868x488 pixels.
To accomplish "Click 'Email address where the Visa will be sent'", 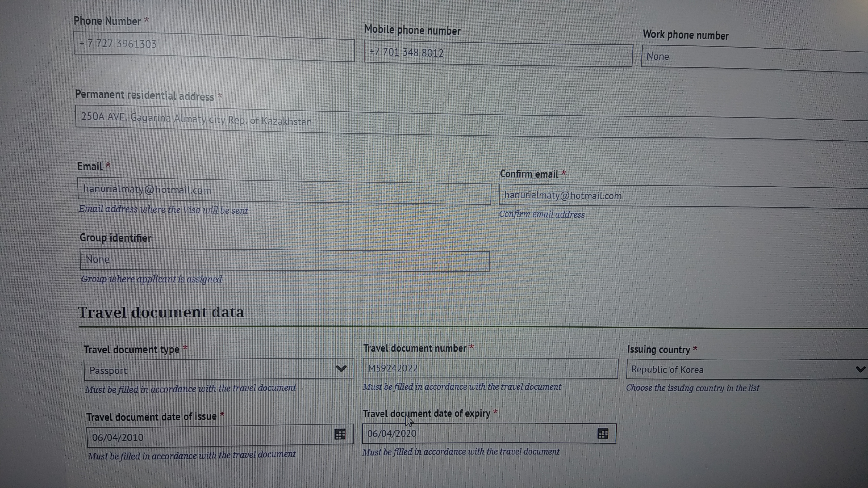I will 164,209.
